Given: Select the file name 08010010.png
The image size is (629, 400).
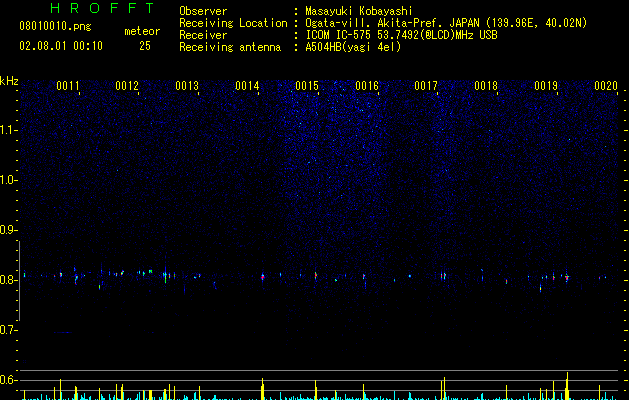Looking at the screenshot, I should [55, 27].
